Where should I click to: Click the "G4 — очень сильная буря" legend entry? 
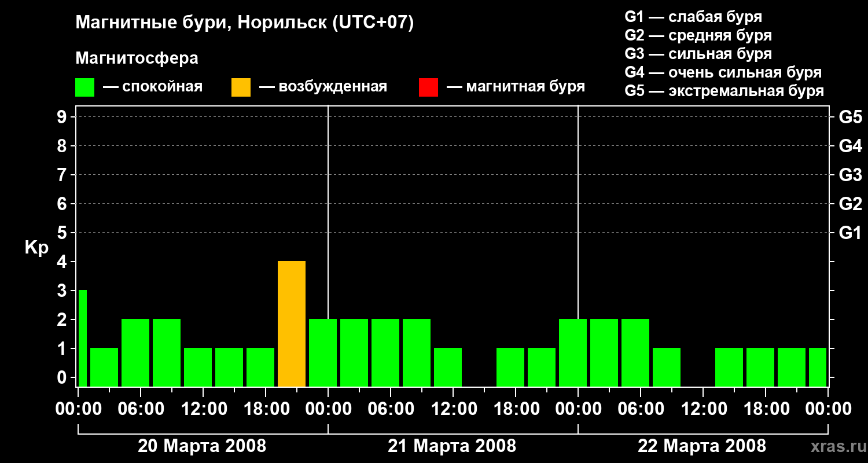723,72
